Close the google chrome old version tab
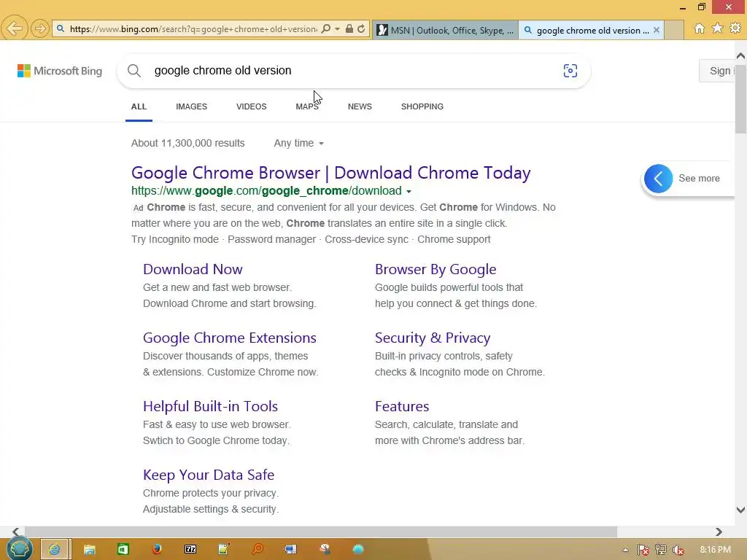 (657, 30)
